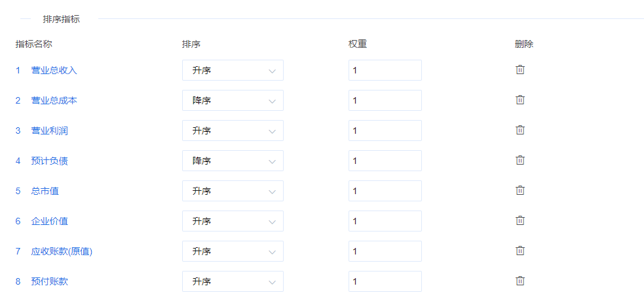This screenshot has height=303, width=644.
Task: Change sort order for 总市值
Action: 233,191
